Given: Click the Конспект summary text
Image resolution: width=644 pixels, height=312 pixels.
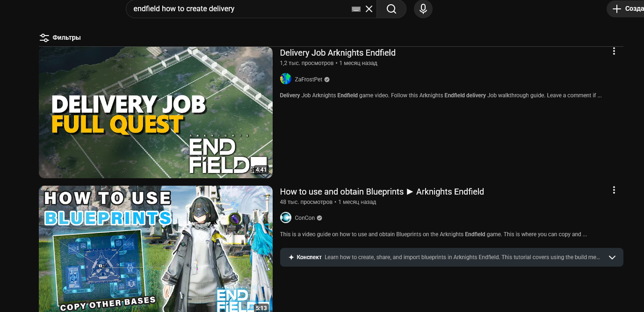Looking at the screenshot, I should point(462,257).
